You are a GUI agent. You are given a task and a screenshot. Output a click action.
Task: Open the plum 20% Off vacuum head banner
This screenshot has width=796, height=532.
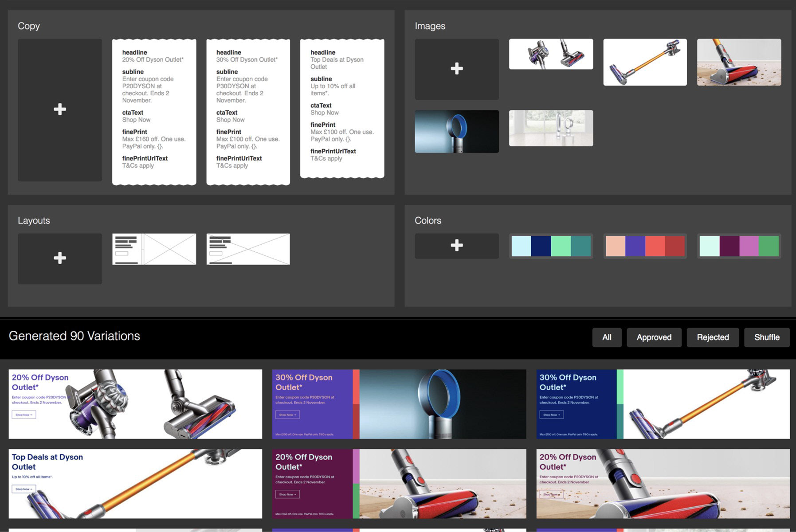[399, 484]
